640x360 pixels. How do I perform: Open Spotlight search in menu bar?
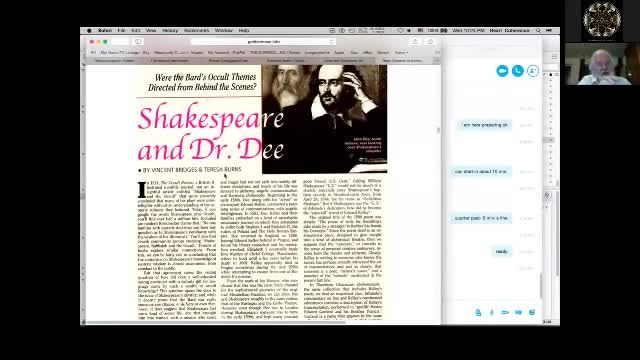tap(538, 31)
